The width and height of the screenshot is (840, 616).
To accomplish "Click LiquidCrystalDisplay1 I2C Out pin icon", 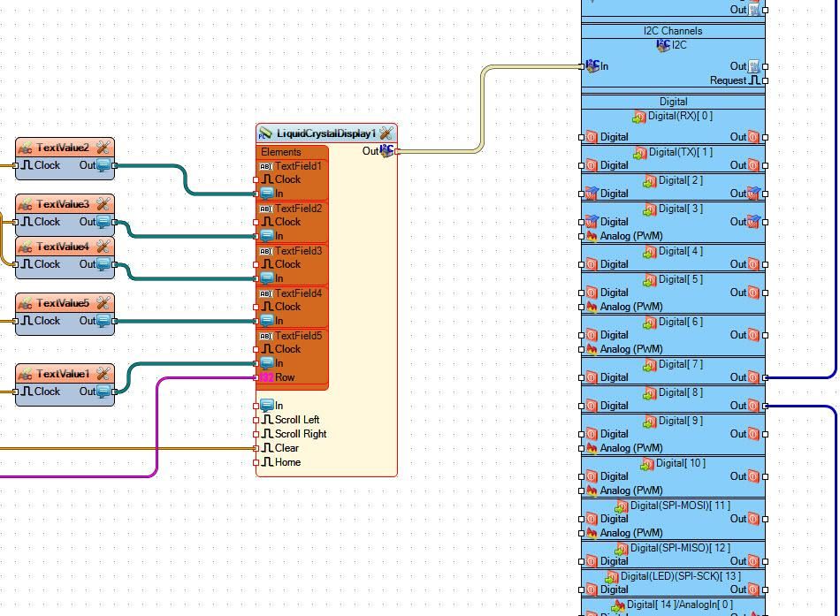I will 386,151.
